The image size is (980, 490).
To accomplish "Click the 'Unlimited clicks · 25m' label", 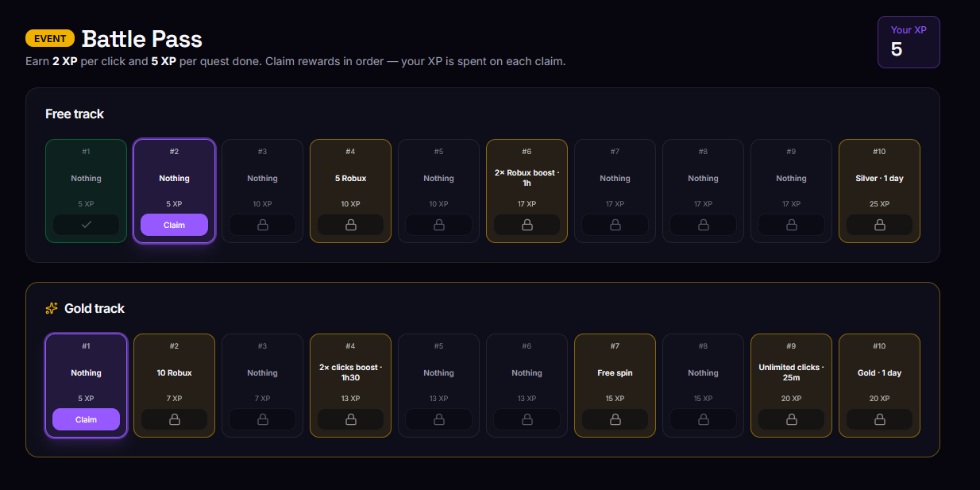I will [791, 372].
